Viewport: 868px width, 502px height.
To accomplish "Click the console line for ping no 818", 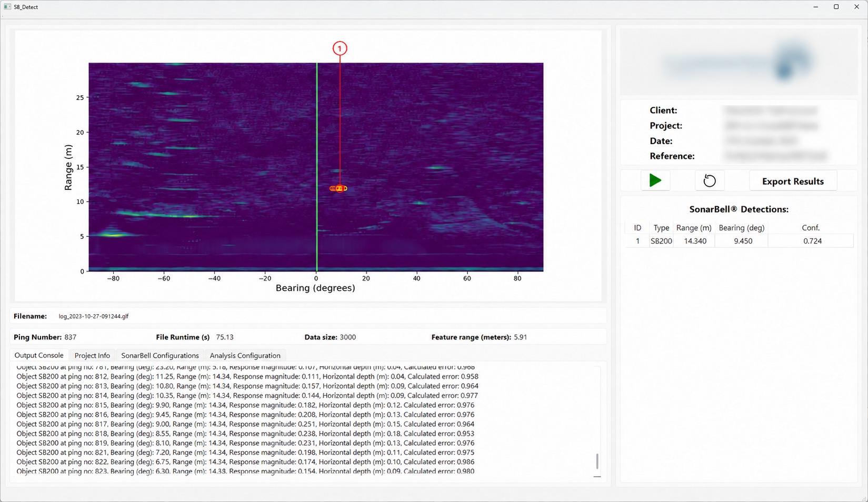I will (x=245, y=434).
